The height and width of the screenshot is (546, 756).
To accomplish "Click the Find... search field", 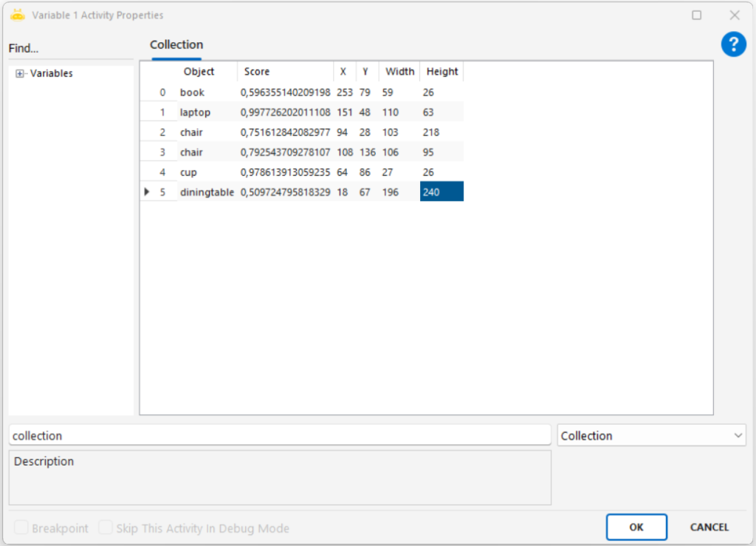I will click(x=70, y=49).
